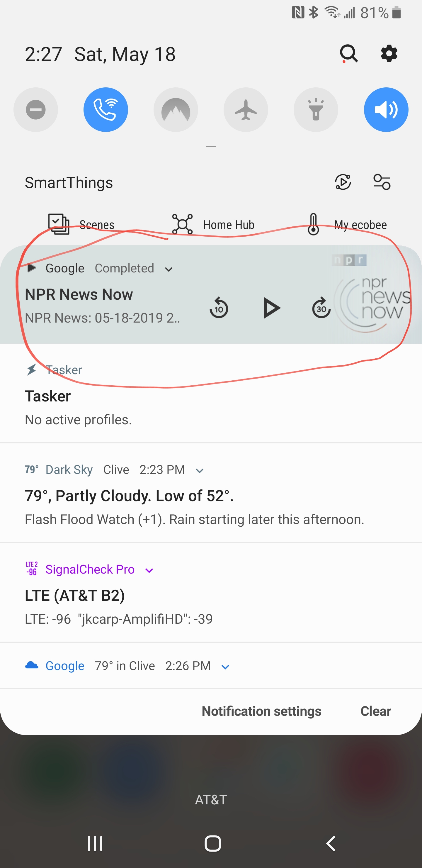Expand the SignalCheck Pro notification
The height and width of the screenshot is (868, 422).
tap(149, 570)
